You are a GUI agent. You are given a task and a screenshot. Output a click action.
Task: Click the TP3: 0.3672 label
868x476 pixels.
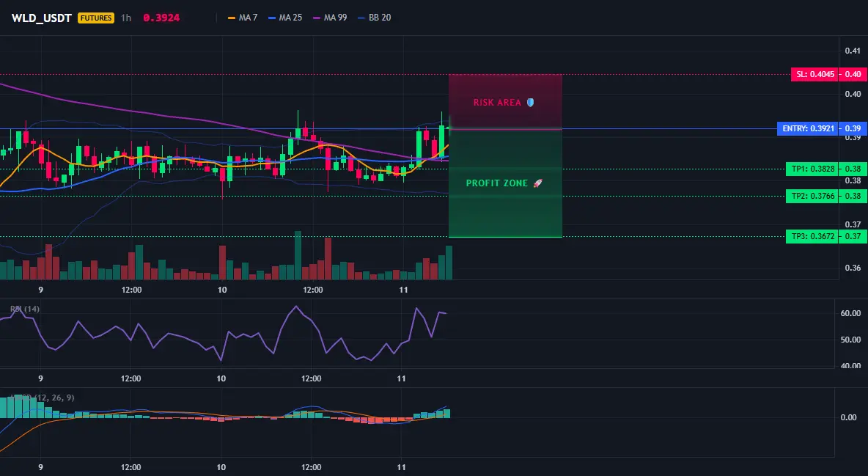tap(812, 237)
